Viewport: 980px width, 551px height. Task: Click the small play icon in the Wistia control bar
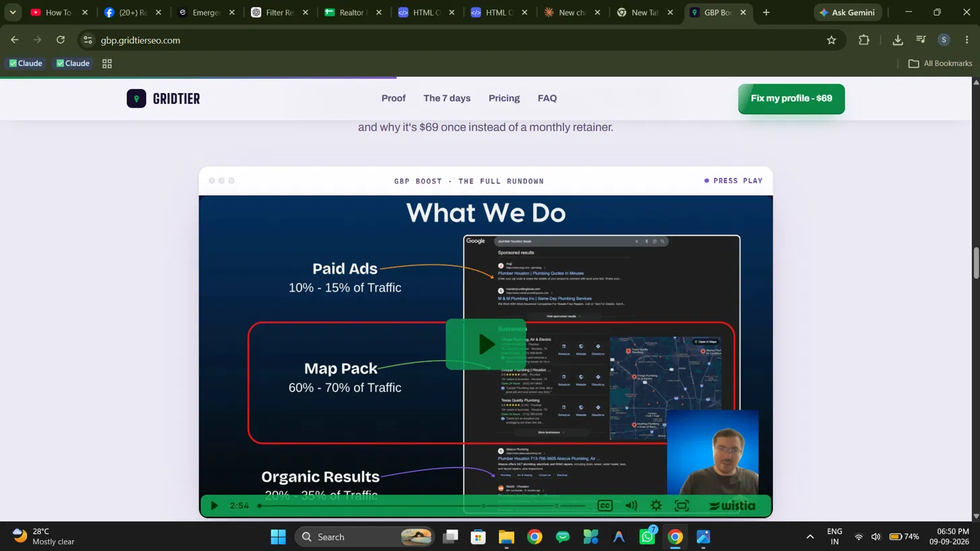[x=214, y=506]
